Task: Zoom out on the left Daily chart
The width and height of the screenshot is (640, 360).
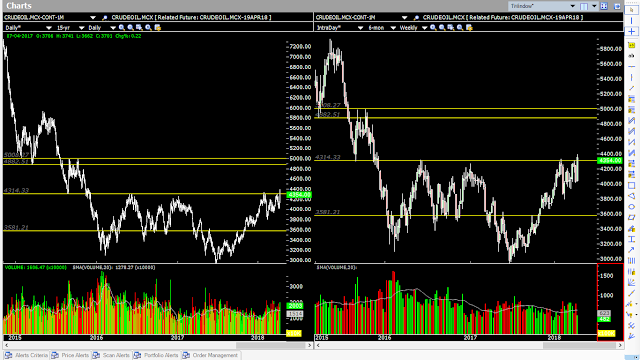Action: click(x=131, y=28)
